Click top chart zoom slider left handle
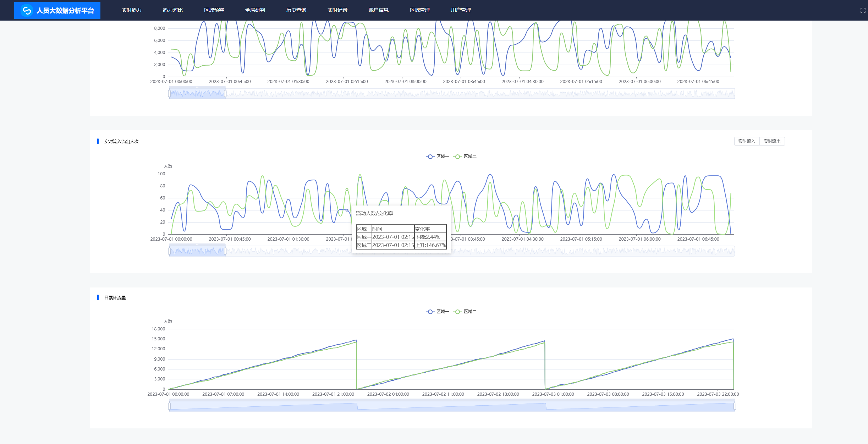Image resolution: width=868 pixels, height=444 pixels. [169, 94]
